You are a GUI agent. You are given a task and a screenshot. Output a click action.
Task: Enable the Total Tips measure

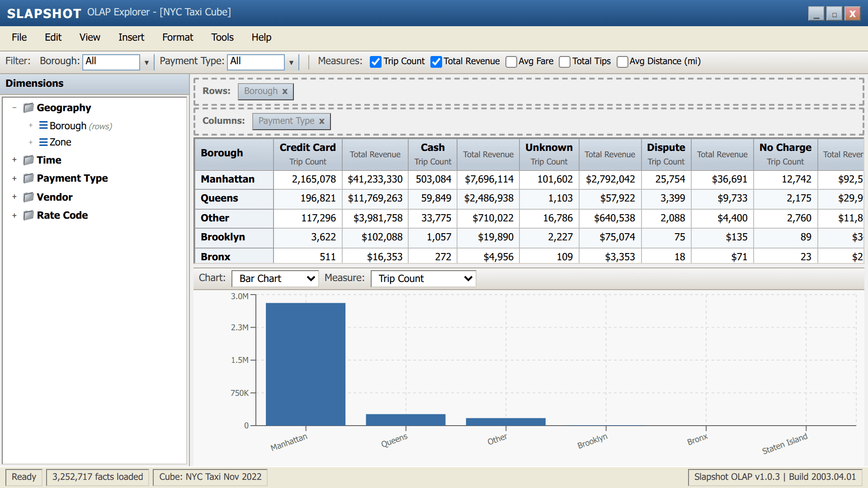[x=564, y=61]
